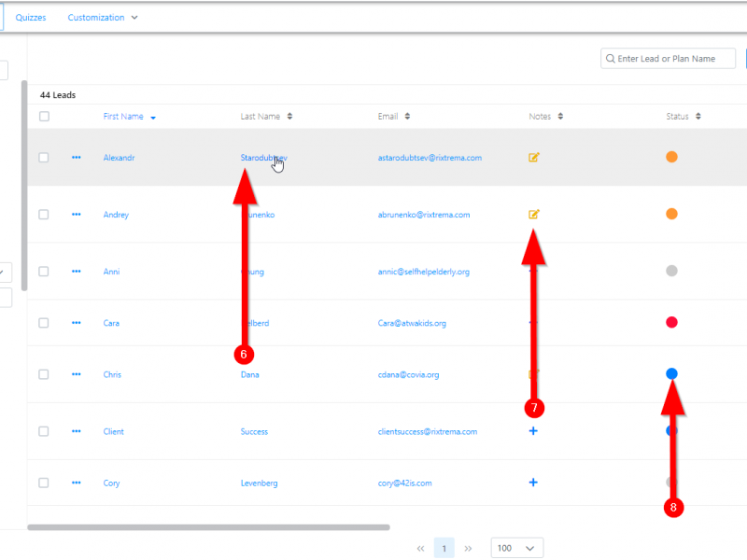Go to the Quizzes tab
747x560 pixels.
31,18
